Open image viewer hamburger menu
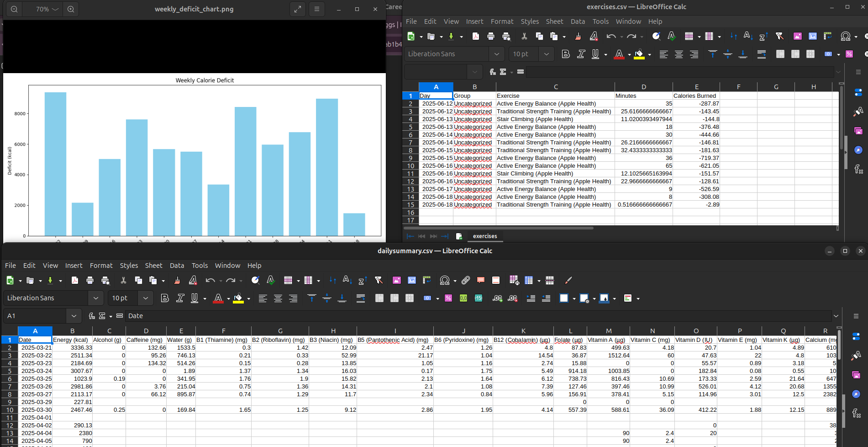 [317, 9]
